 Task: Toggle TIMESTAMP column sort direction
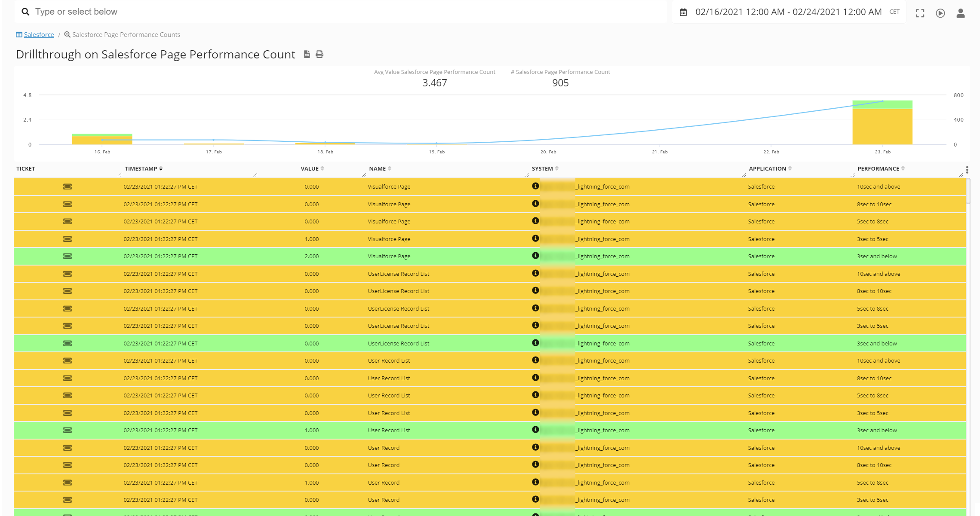click(x=161, y=168)
